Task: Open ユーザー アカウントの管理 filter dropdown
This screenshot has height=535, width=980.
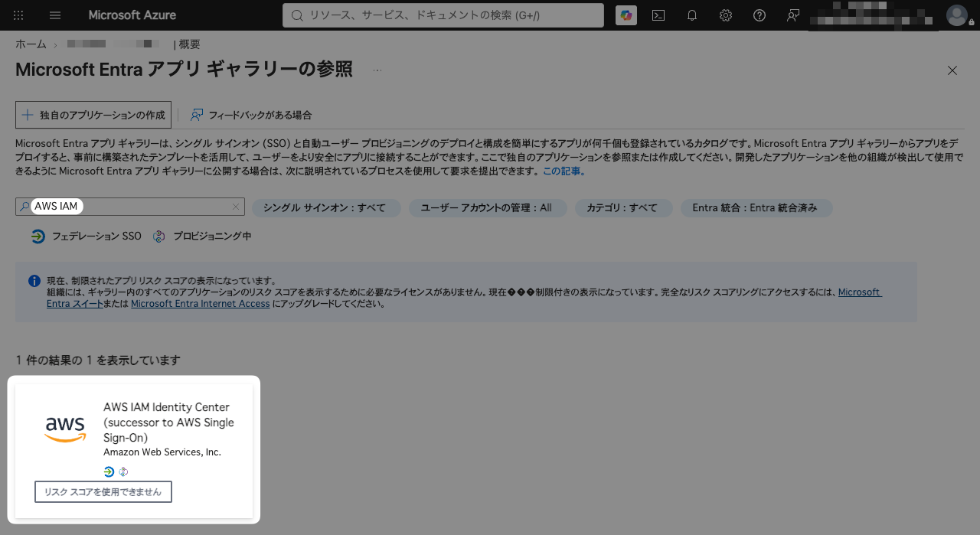Action: (x=487, y=207)
